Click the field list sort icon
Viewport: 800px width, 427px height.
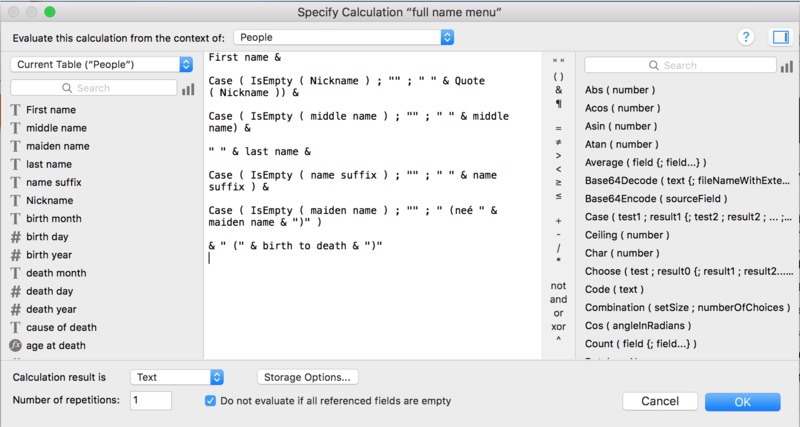point(188,89)
